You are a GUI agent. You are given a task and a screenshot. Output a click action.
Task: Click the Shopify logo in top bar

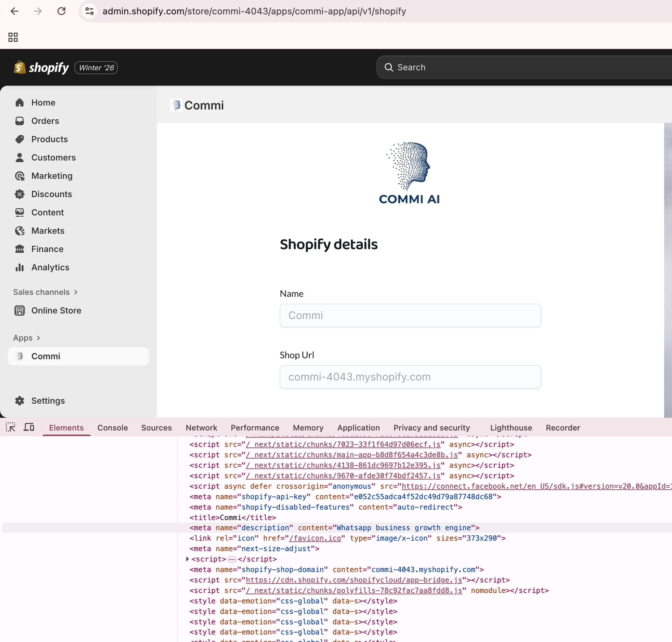click(x=41, y=68)
